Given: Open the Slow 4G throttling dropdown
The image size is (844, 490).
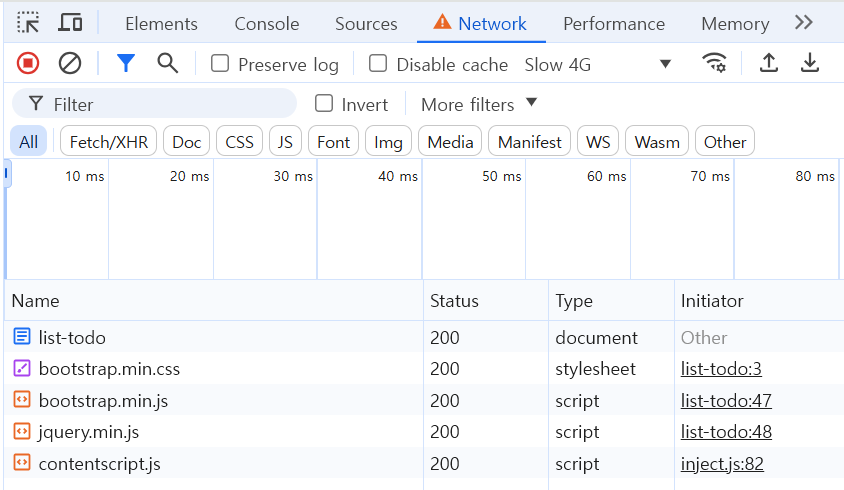Looking at the screenshot, I should pos(598,65).
